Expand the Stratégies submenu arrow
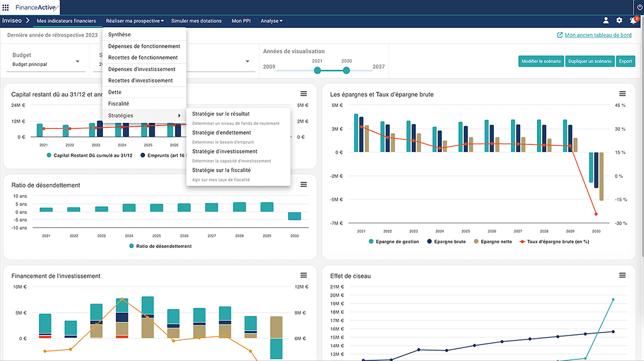The height and width of the screenshot is (361, 644). pyautogui.click(x=179, y=116)
